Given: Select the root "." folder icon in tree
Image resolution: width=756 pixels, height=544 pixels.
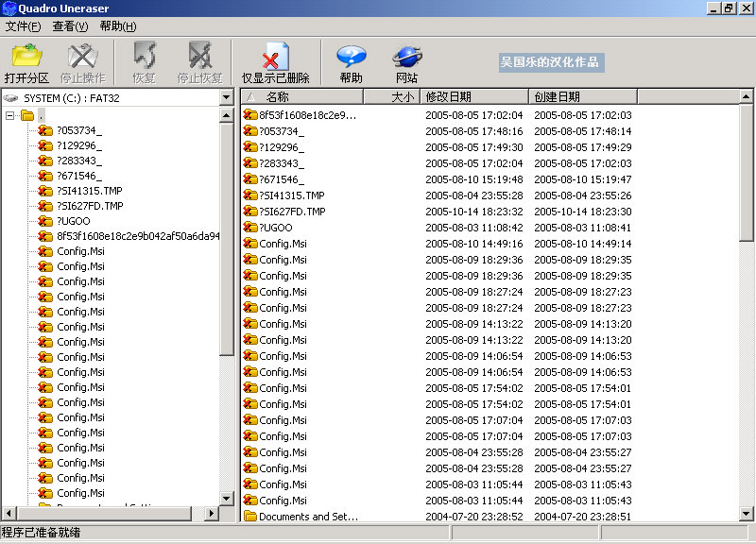Looking at the screenshot, I should pos(27,115).
